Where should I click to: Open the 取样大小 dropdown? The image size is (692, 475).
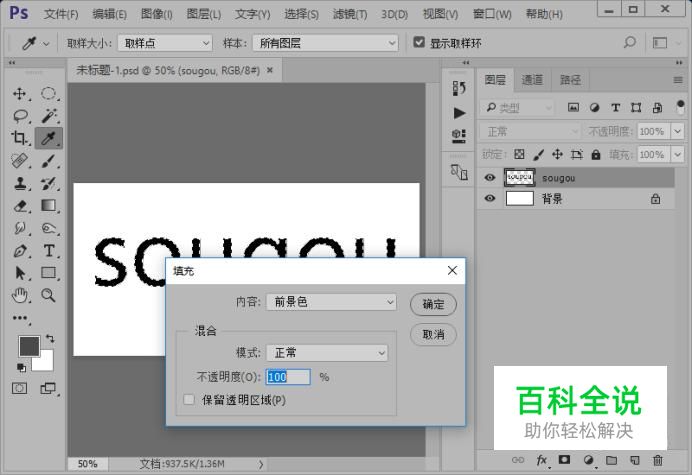(x=165, y=43)
